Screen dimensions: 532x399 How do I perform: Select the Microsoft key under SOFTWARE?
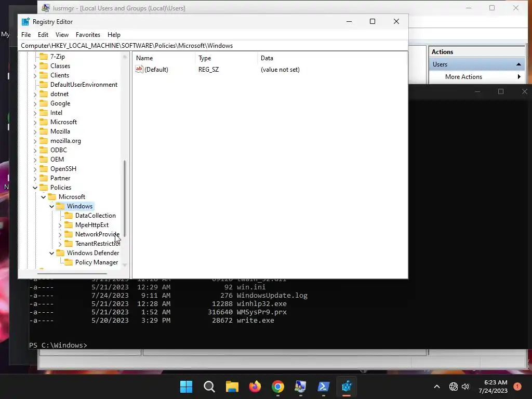(x=63, y=122)
